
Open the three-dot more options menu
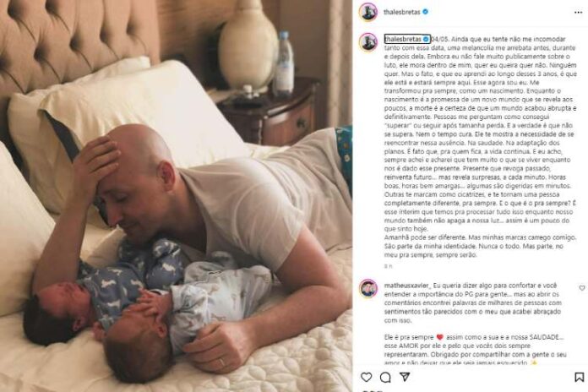click(578, 13)
